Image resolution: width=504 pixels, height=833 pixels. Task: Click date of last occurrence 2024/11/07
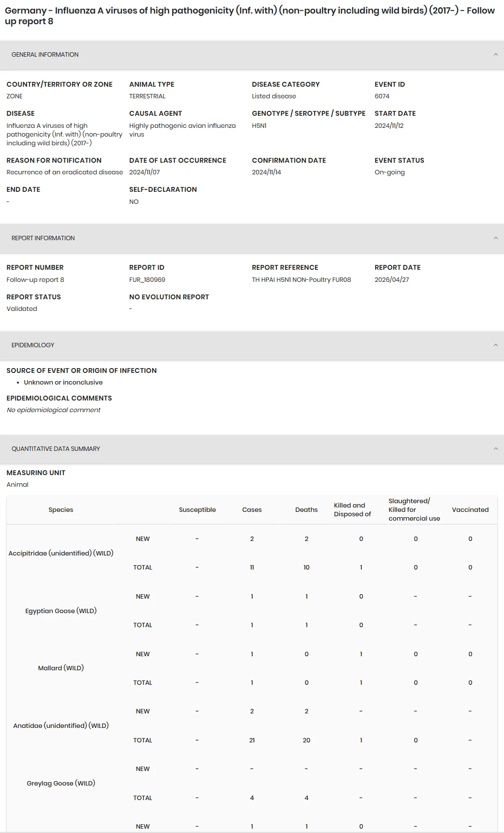pos(144,172)
